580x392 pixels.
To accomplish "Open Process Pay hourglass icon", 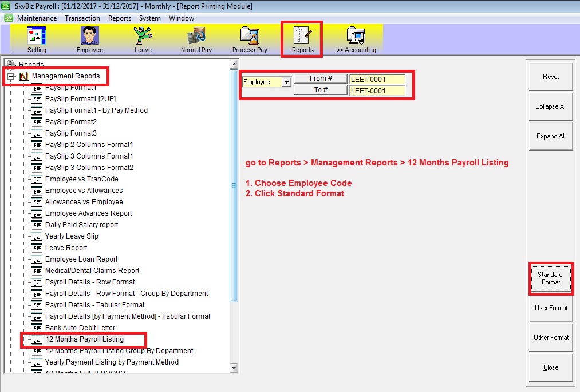I will pos(250,37).
